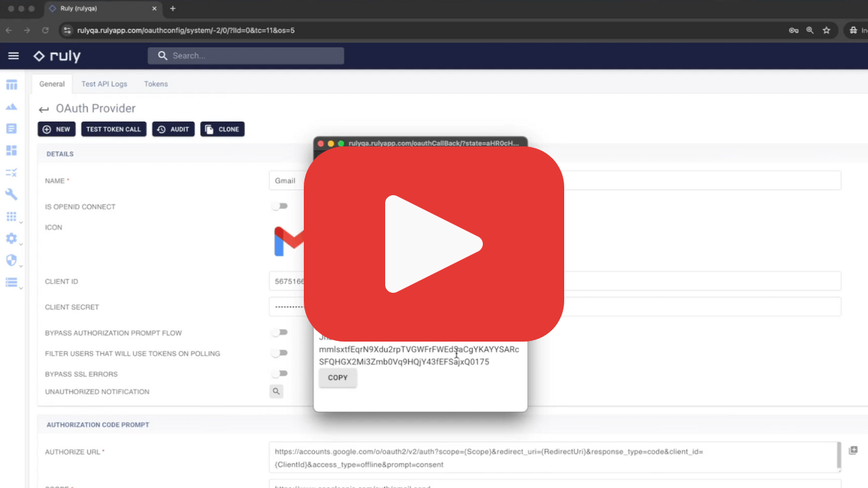Click the DETAILS section header
Image resolution: width=868 pixels, height=488 pixels.
coord(60,154)
